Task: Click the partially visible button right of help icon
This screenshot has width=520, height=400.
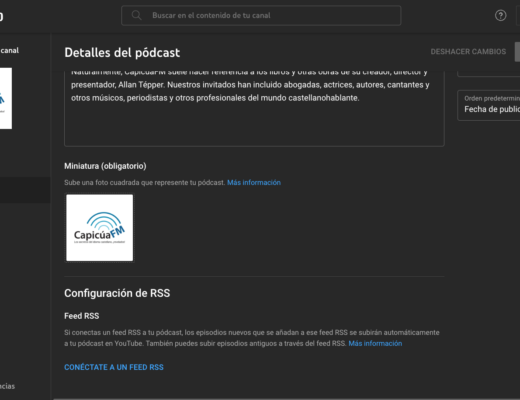Action: (518, 15)
